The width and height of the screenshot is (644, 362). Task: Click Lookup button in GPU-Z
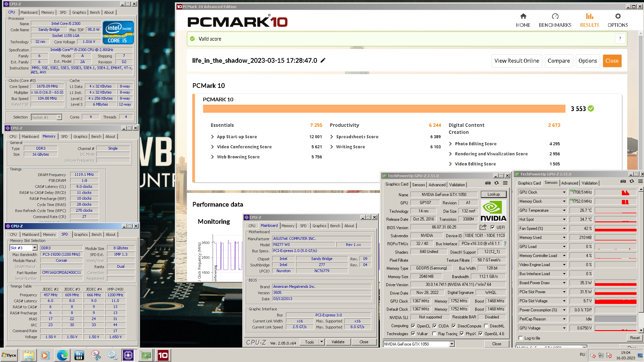click(494, 194)
